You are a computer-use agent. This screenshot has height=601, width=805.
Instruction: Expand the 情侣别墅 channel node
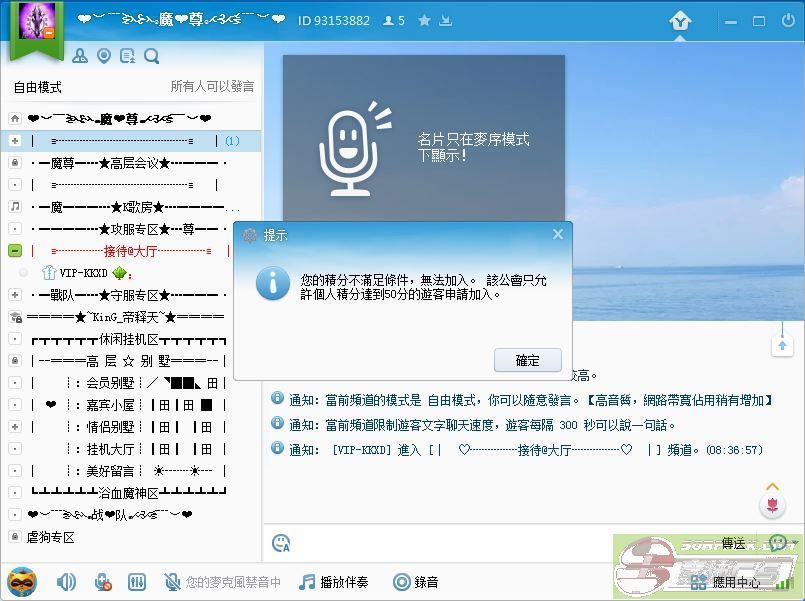(x=15, y=427)
